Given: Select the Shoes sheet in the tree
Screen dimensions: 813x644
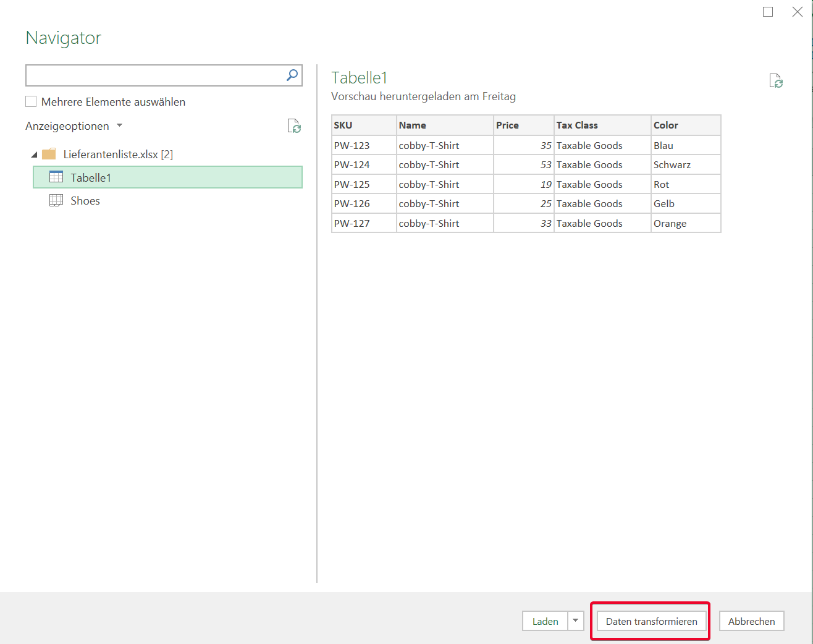Looking at the screenshot, I should click(x=85, y=200).
